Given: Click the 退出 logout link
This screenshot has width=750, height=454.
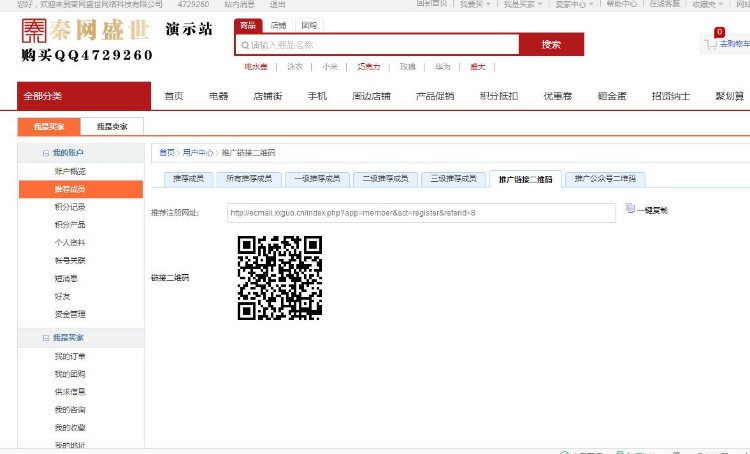Looking at the screenshot, I should pos(277,4).
